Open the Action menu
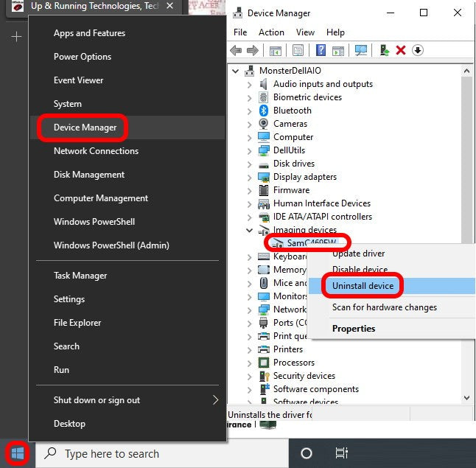Viewport: 476px width, 468px height. pyautogui.click(x=271, y=32)
